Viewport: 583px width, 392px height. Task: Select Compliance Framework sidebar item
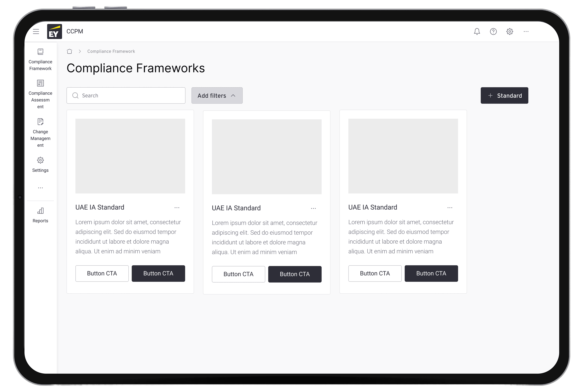coord(41,60)
